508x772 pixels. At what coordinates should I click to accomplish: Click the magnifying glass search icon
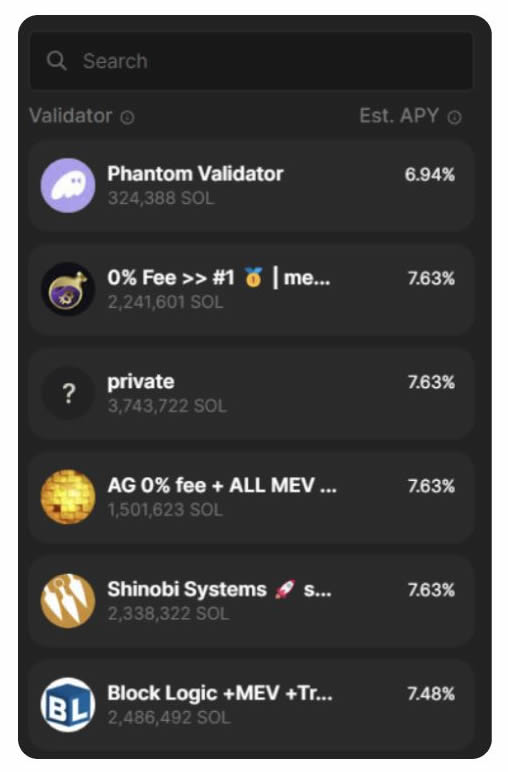[57, 61]
